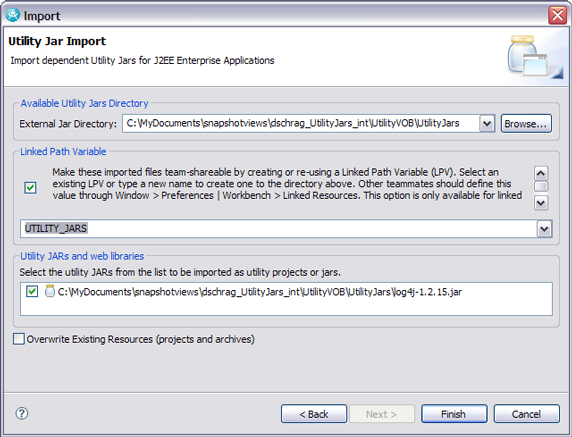The height and width of the screenshot is (437, 572).
Task: Expand the UTILITY_JARS variable dropdown
Action: click(544, 229)
